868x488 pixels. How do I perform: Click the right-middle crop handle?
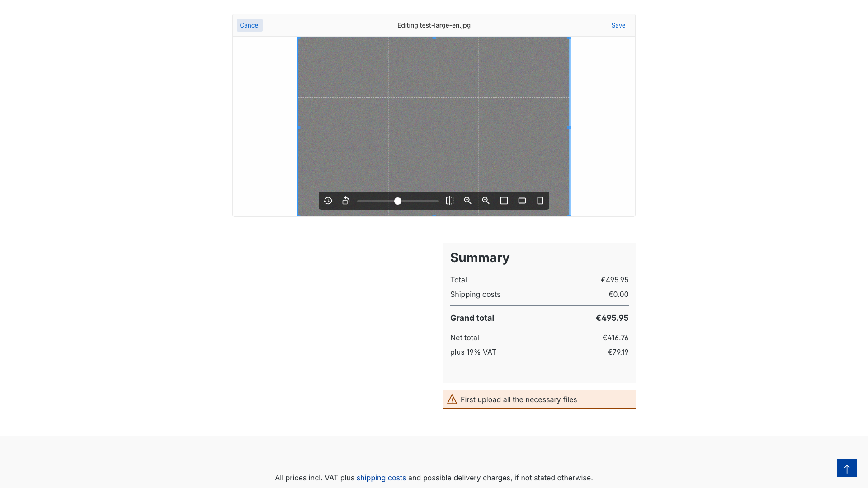[569, 127]
